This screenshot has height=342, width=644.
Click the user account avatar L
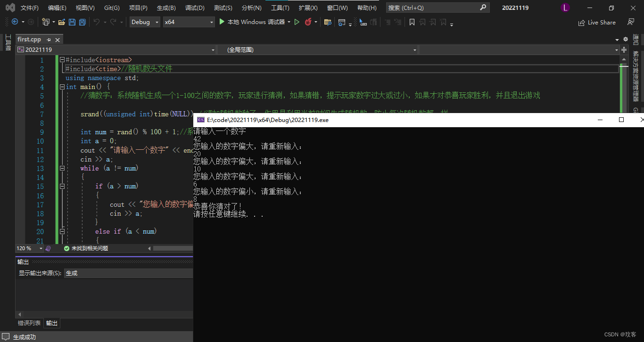tap(565, 8)
